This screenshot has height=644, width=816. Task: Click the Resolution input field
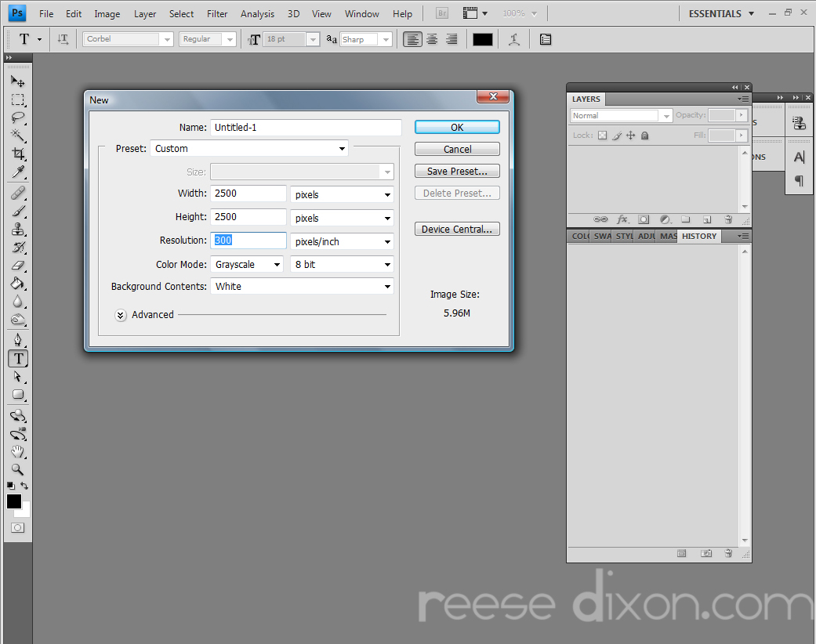point(248,241)
